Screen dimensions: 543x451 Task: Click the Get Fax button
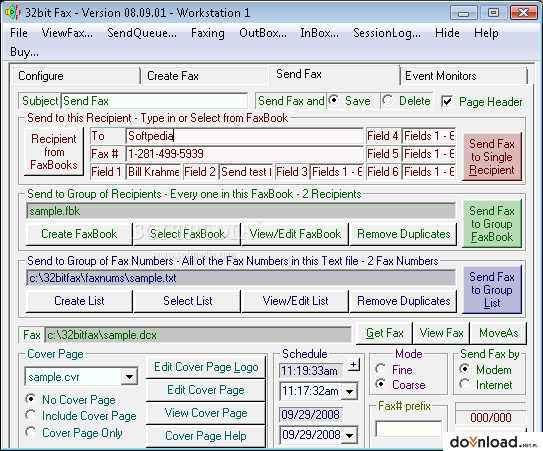384,333
